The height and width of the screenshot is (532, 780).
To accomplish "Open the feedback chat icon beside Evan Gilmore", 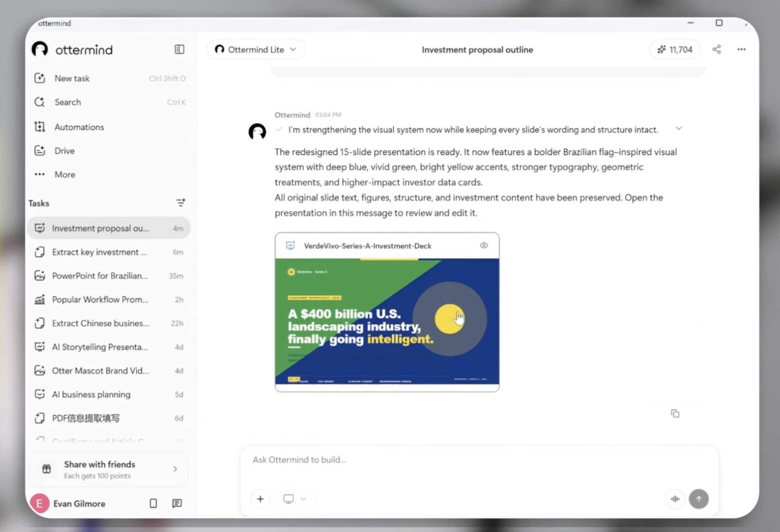I will pyautogui.click(x=177, y=503).
